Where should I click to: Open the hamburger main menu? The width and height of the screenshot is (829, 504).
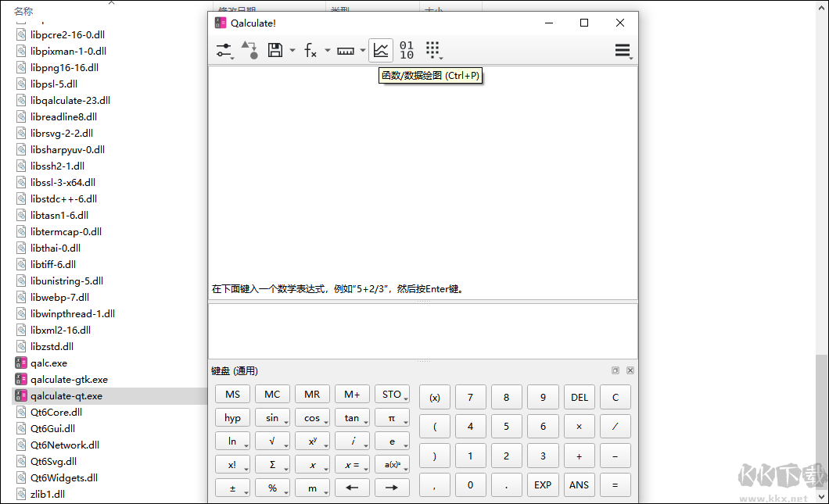pyautogui.click(x=623, y=50)
